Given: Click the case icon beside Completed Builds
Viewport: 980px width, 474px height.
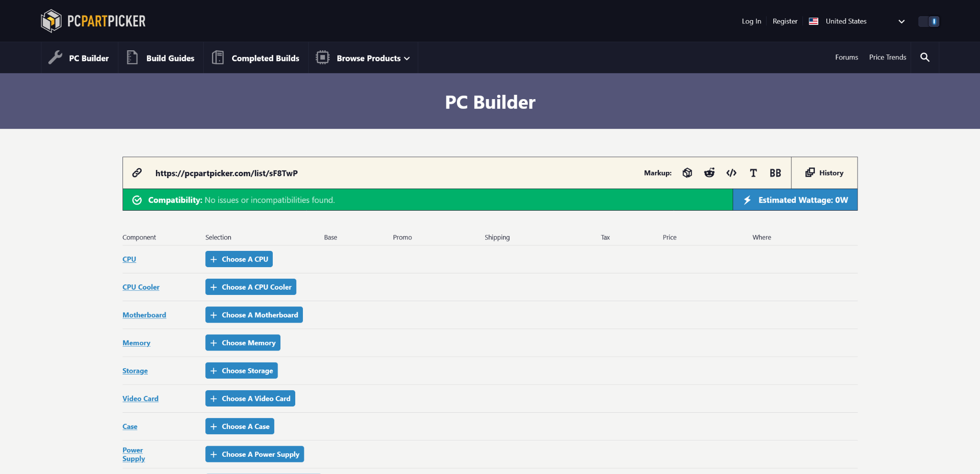Looking at the screenshot, I should (218, 57).
